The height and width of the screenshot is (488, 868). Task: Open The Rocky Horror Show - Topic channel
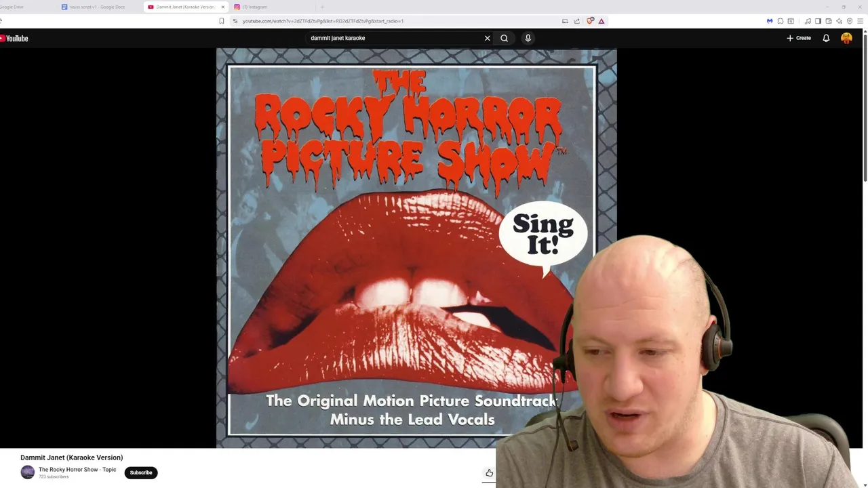(77, 470)
